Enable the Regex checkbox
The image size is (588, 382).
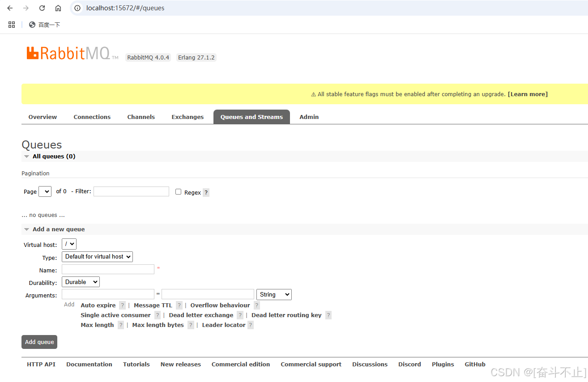click(x=178, y=191)
